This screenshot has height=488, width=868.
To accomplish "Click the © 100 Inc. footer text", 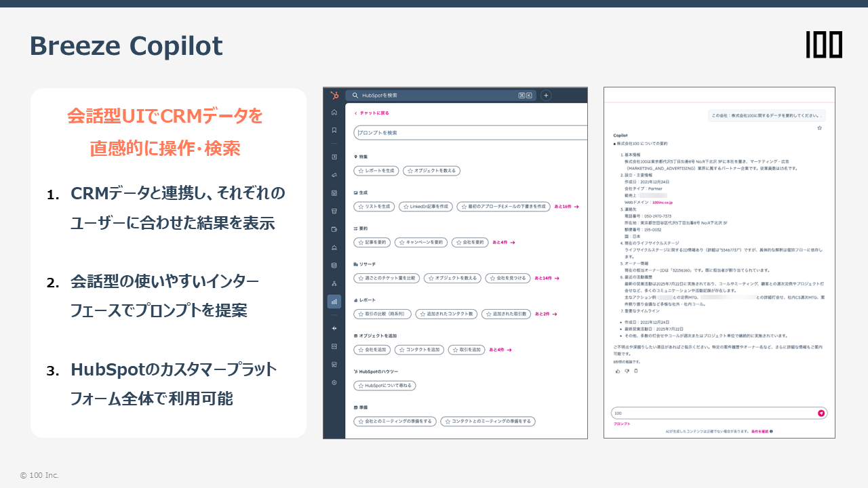I will coord(39,475).
